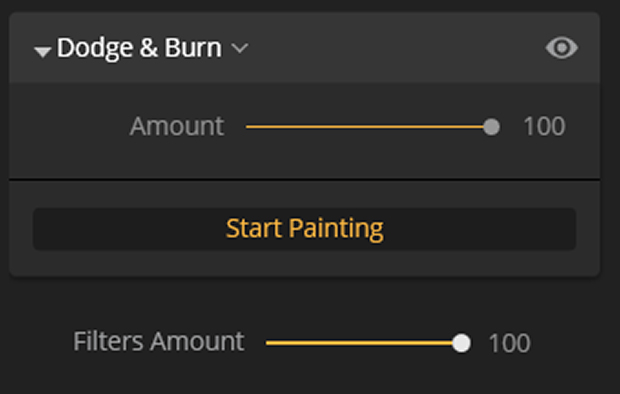Click the Amount label

tap(177, 127)
